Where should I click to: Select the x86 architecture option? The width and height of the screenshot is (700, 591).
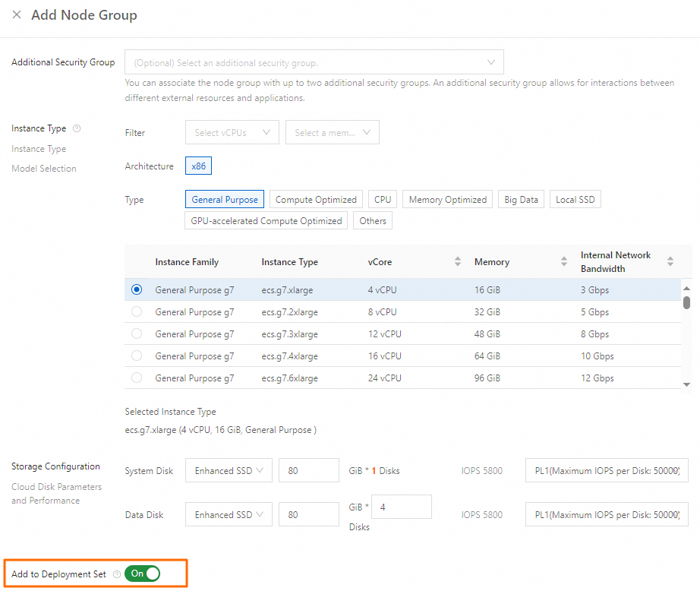[x=199, y=166]
